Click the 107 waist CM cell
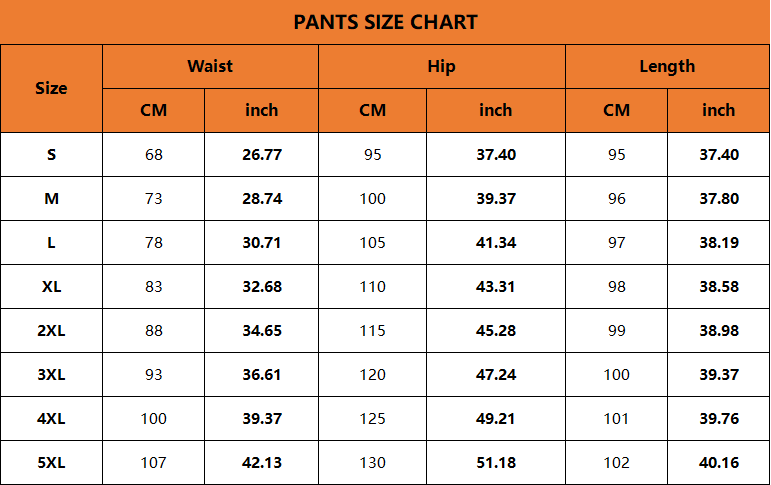The image size is (771, 485). point(153,462)
